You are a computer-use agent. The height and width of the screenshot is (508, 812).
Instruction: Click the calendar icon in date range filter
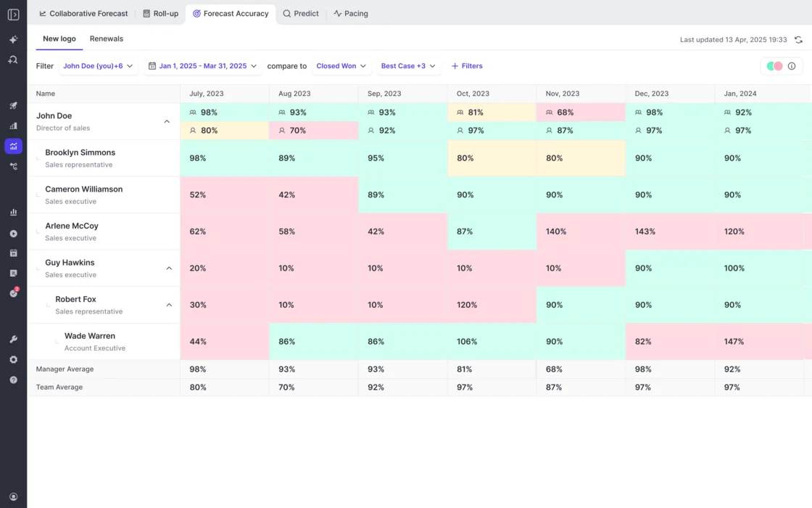[x=152, y=66]
